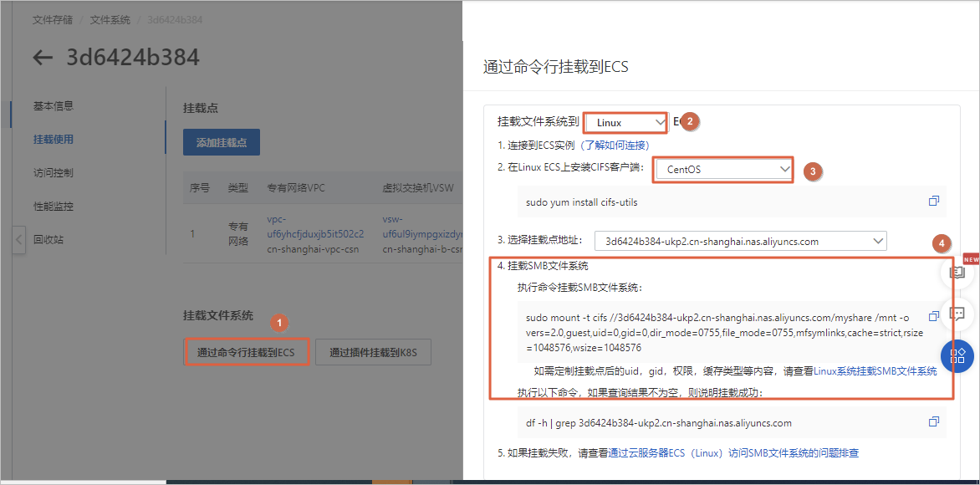Expand the CentOS distribution dropdown
980x485 pixels.
coord(724,169)
